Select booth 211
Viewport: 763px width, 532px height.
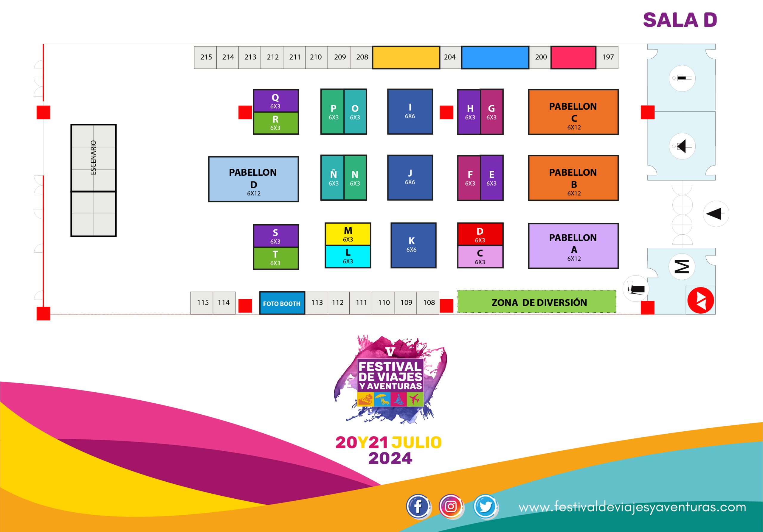click(x=294, y=57)
